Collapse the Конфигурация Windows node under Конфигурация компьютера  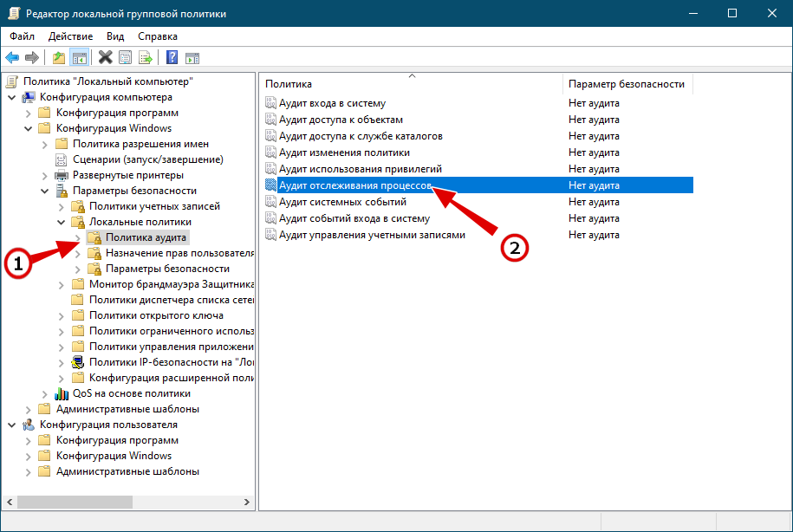(29, 128)
